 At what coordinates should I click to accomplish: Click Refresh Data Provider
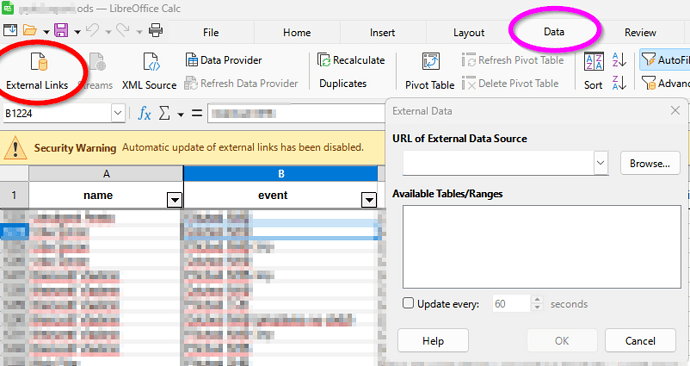[x=241, y=83]
